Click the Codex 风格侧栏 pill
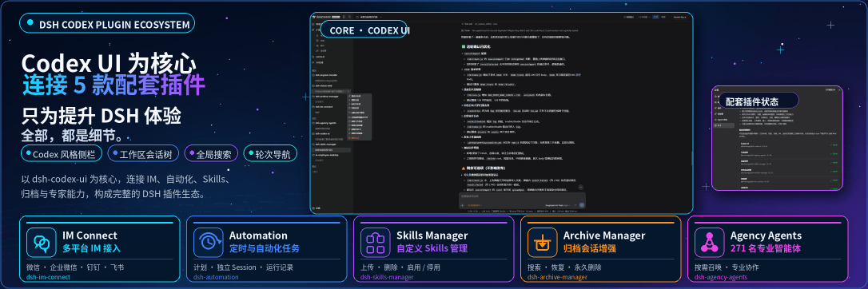 [x=62, y=154]
